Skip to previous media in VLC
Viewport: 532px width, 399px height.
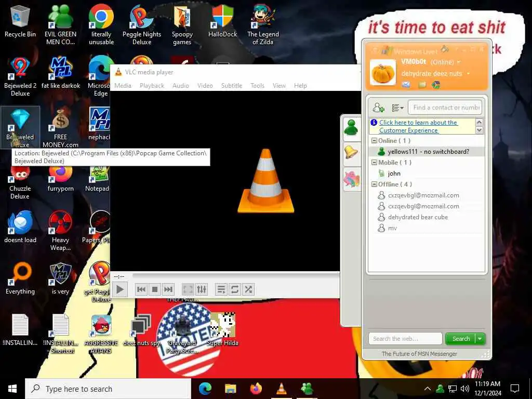(141, 289)
